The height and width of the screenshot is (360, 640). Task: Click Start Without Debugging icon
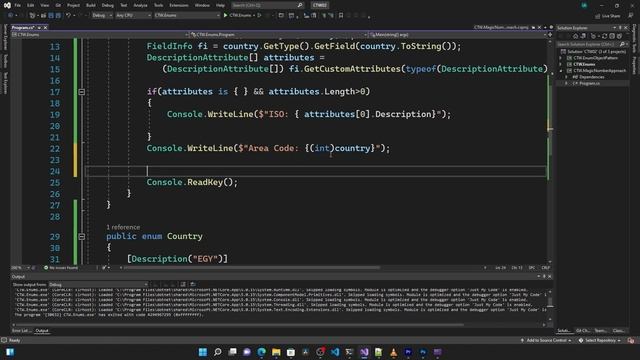click(x=259, y=15)
